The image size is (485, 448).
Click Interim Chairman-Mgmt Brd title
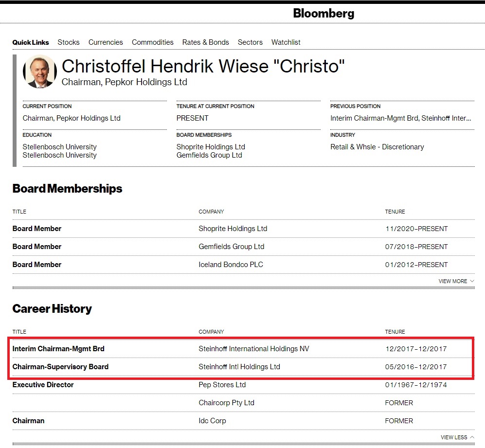[58, 349]
